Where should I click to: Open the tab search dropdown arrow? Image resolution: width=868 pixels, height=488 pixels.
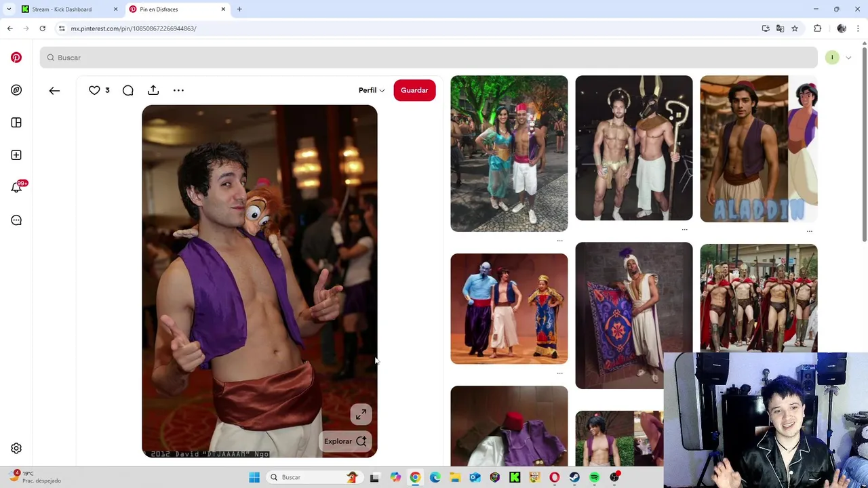(9, 9)
